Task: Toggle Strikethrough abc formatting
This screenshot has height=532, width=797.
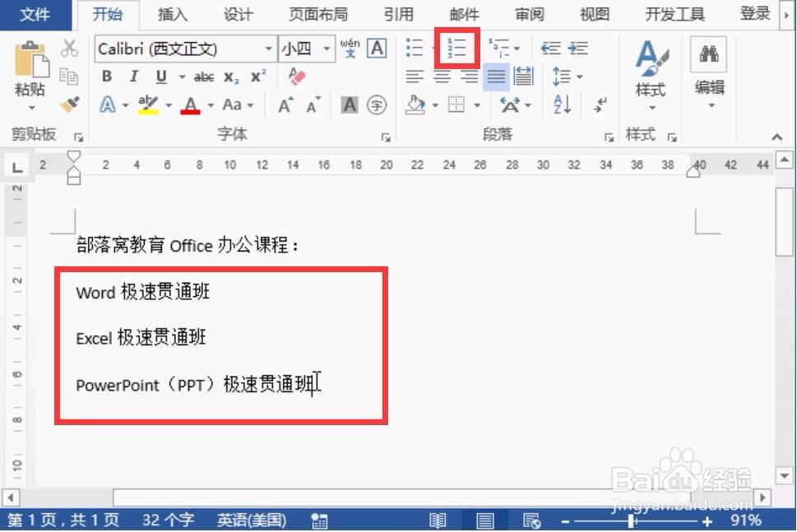Action: tap(204, 76)
